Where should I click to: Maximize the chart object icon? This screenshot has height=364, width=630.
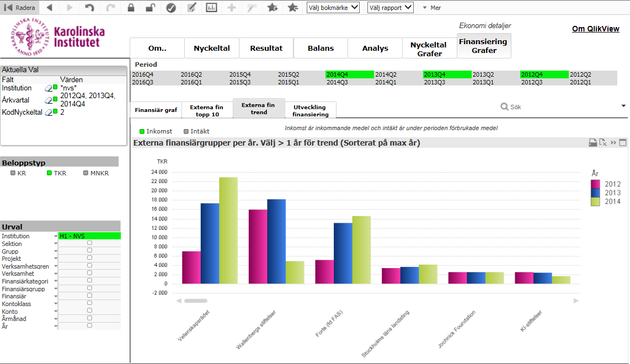tap(623, 143)
